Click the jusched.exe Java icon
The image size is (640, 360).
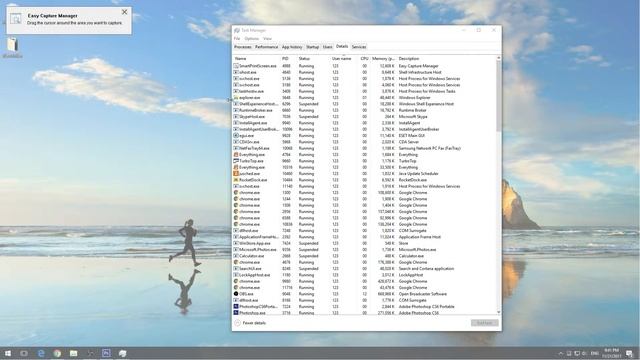tap(236, 173)
